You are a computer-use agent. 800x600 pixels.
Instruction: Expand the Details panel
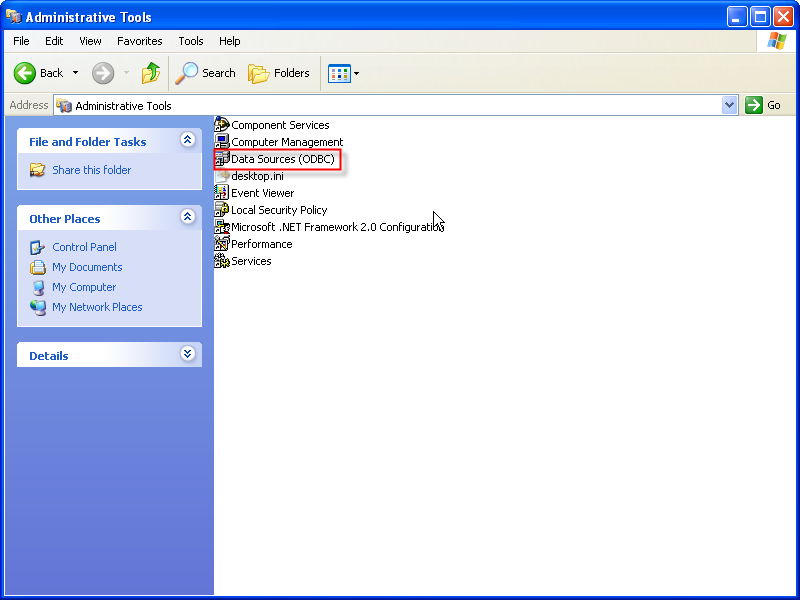click(187, 354)
